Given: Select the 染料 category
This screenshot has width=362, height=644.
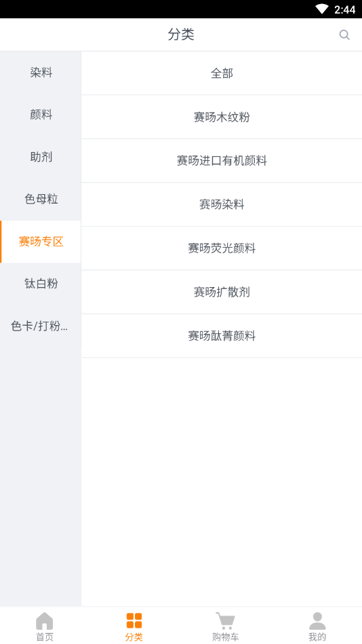Looking at the screenshot, I should pos(41,73).
